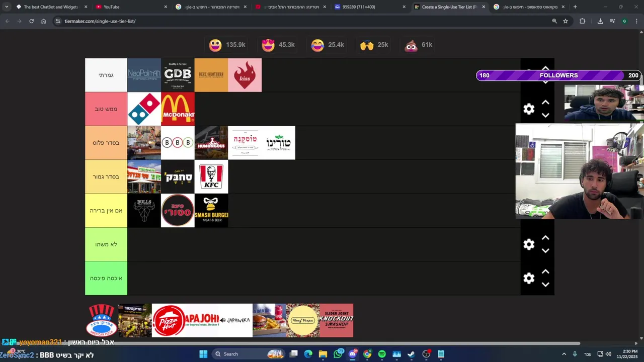Open the tab search dropdown
644x362 pixels.
(7, 7)
